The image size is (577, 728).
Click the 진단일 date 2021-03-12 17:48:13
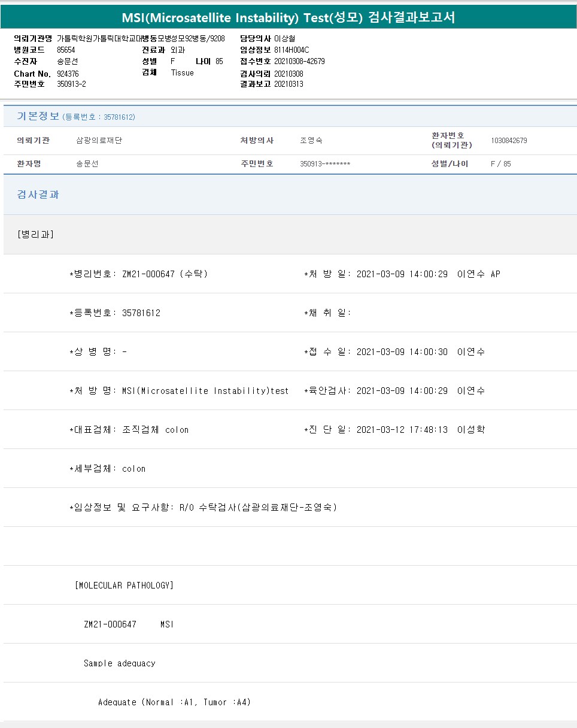(x=402, y=430)
